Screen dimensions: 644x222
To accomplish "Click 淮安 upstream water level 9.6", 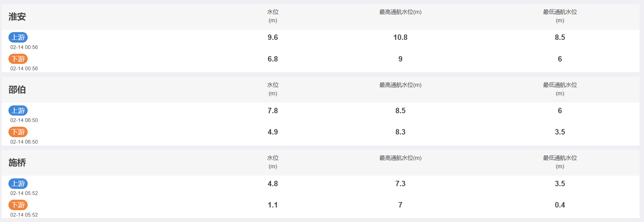I will (x=273, y=38).
